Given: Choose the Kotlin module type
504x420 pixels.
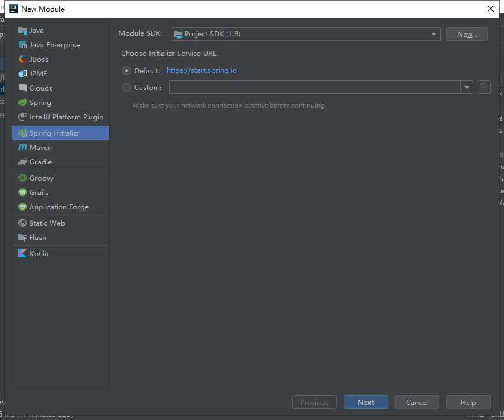Looking at the screenshot, I should 61,253.
